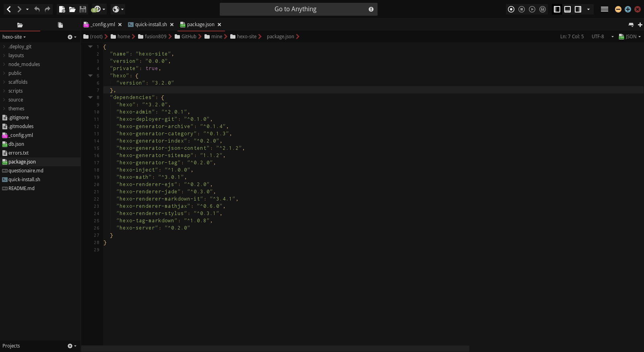Open Projects panel gear menu

coord(72,346)
